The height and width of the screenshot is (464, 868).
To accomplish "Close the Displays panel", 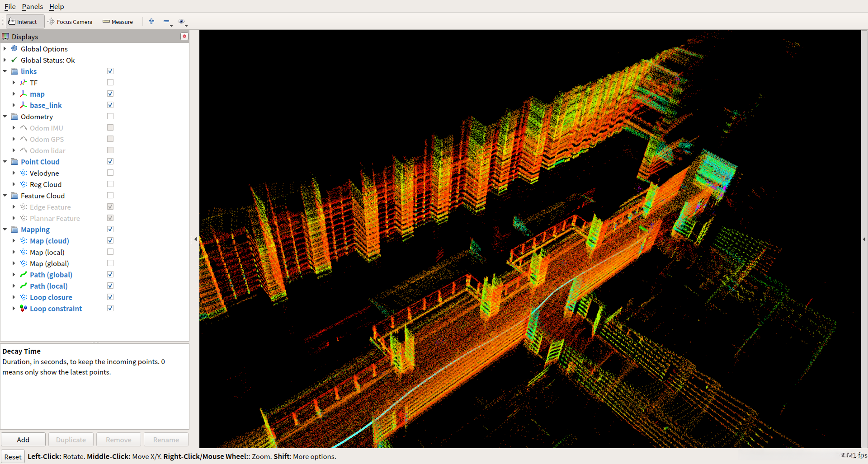I will coord(184,36).
